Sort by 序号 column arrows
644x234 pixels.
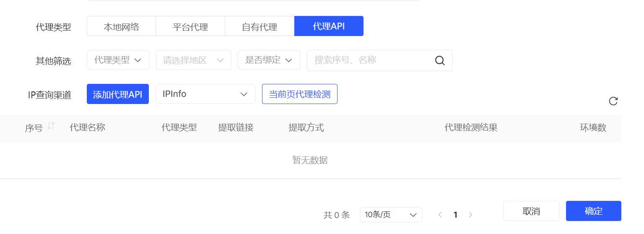click(x=51, y=126)
